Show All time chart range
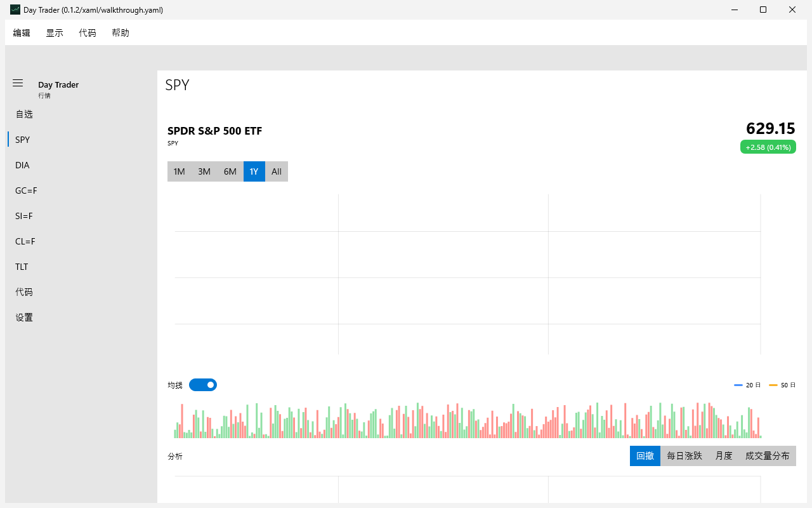The height and width of the screenshot is (508, 812). coord(277,171)
